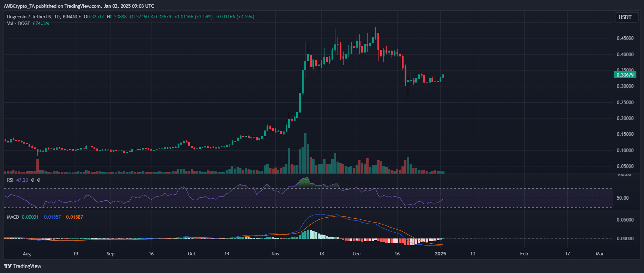Click the 0.20000 price axis label
This screenshot has height=273, width=644.
(625, 118)
